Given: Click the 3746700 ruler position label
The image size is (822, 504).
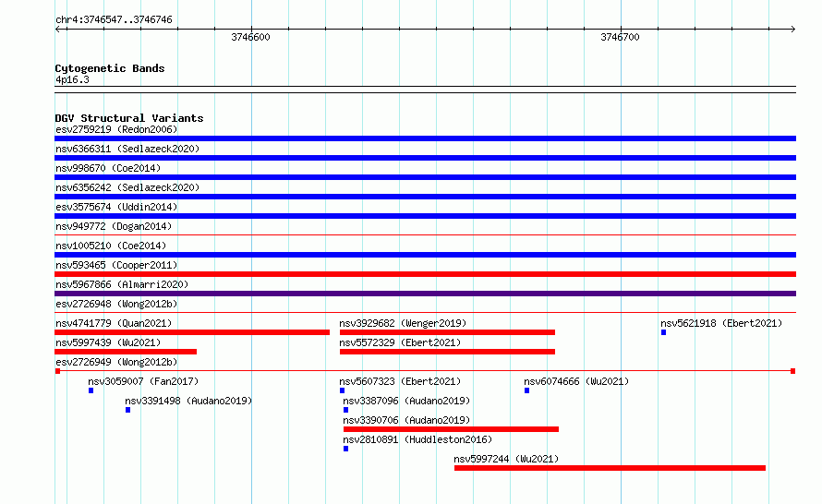Looking at the screenshot, I should (x=620, y=37).
